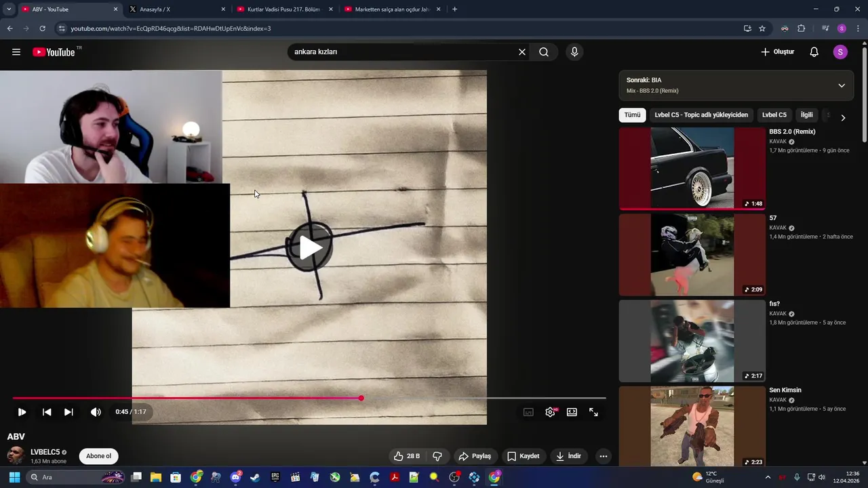Open YouTube notifications bell
This screenshot has width=868, height=488.
tap(814, 52)
